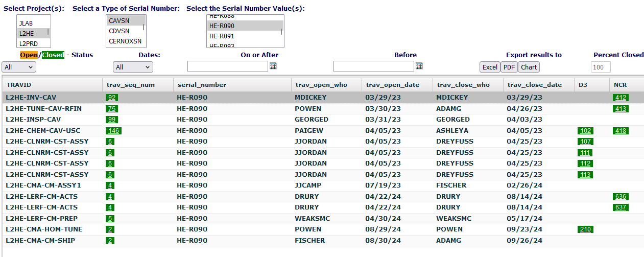Click the Before date input field
This screenshot has height=257, width=644.
[373, 66]
